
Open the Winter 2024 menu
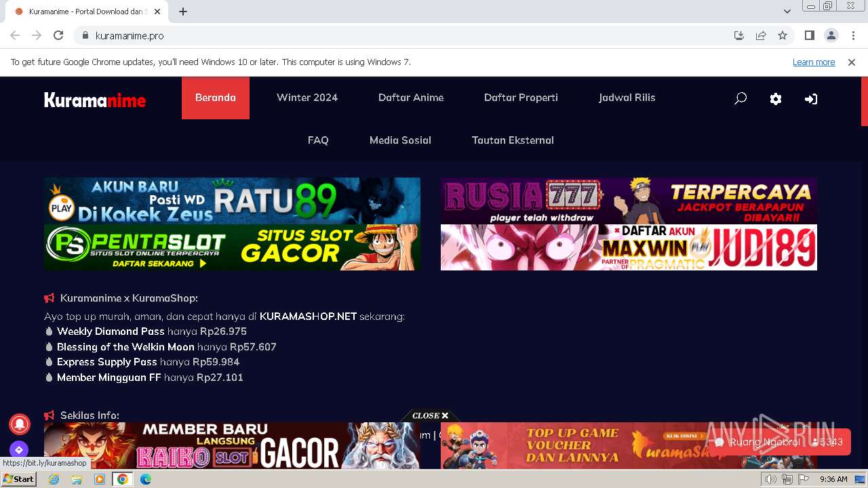(x=307, y=98)
